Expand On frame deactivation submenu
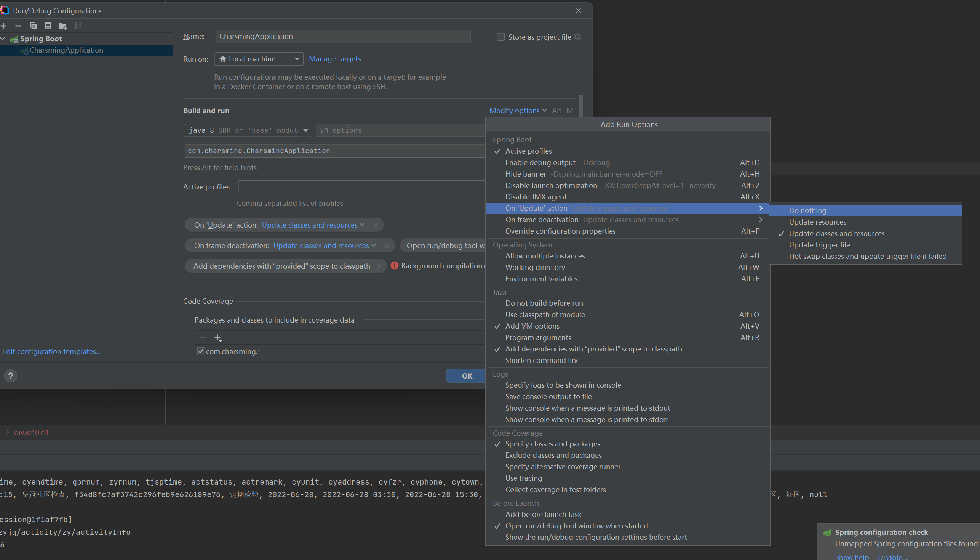This screenshot has height=560, width=980. pos(628,220)
